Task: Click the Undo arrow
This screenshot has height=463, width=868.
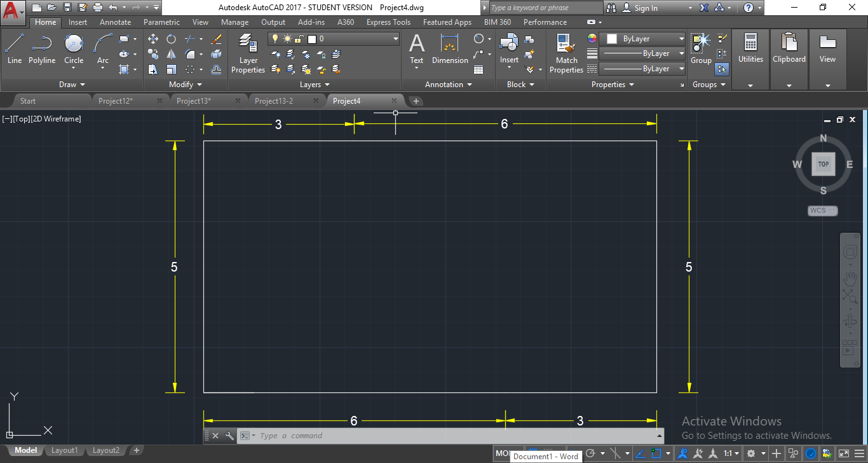Action: coord(112,8)
